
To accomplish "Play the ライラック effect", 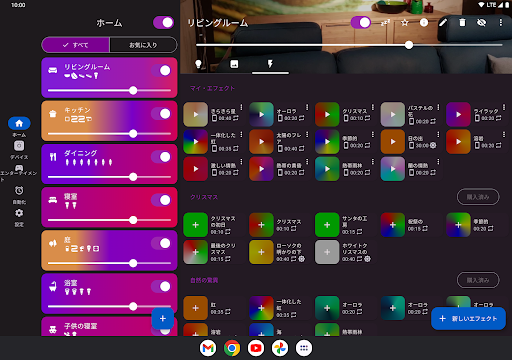I will click(x=458, y=115).
